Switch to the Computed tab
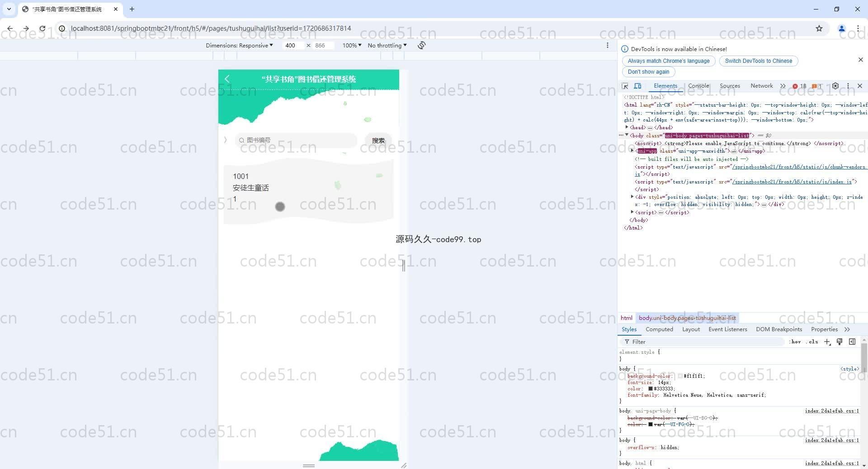The image size is (868, 469). coord(659,329)
